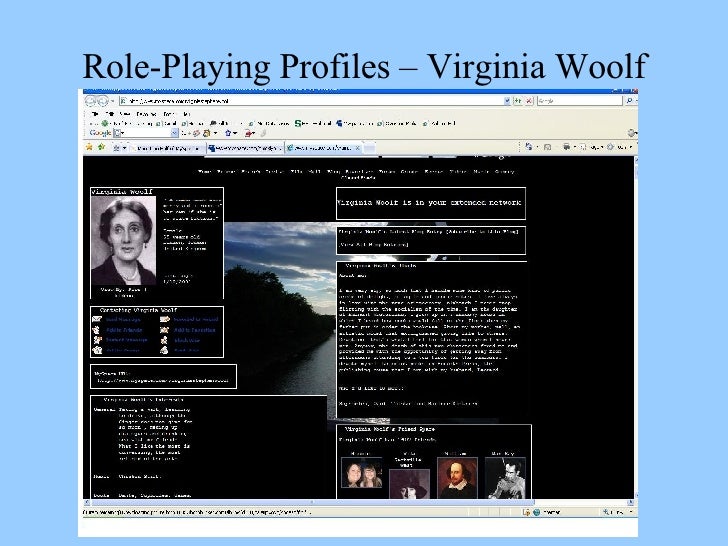Viewport: 728px width, 546px height.
Task: Click the browser back arrow button
Action: pos(91,102)
